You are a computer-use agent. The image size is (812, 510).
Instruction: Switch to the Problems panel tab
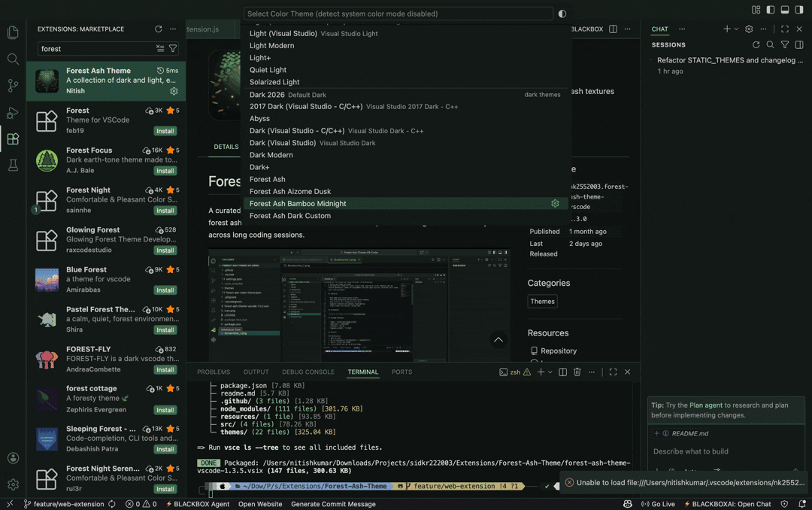tap(214, 372)
